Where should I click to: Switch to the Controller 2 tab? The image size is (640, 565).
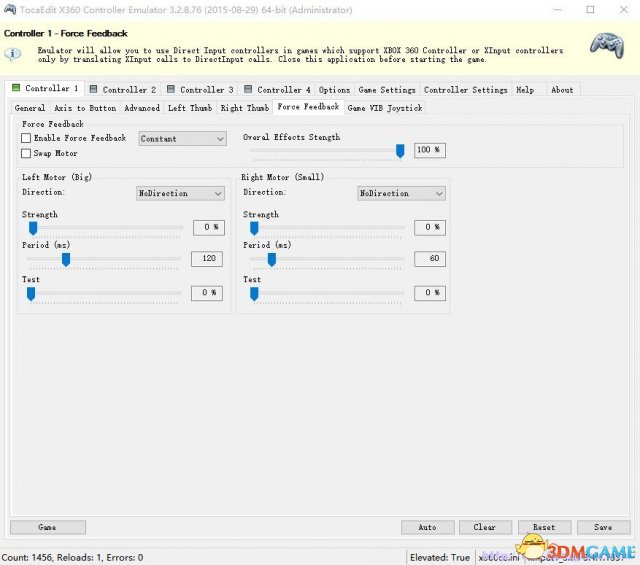[123, 89]
